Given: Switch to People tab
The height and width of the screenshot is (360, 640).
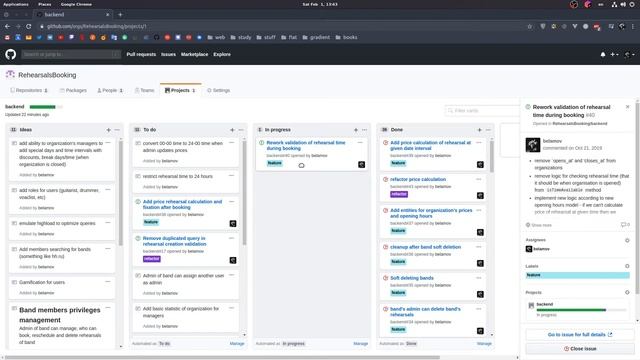Looking at the screenshot, I should [x=110, y=90].
